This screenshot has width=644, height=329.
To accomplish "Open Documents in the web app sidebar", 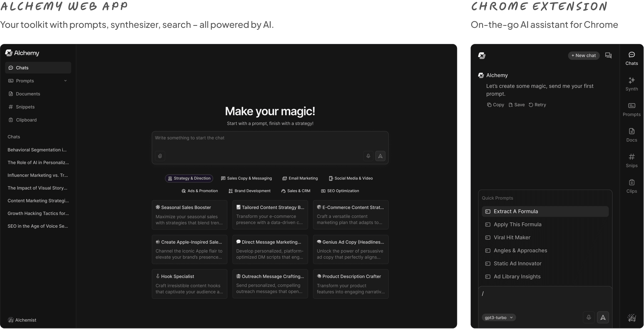I will tap(38, 94).
